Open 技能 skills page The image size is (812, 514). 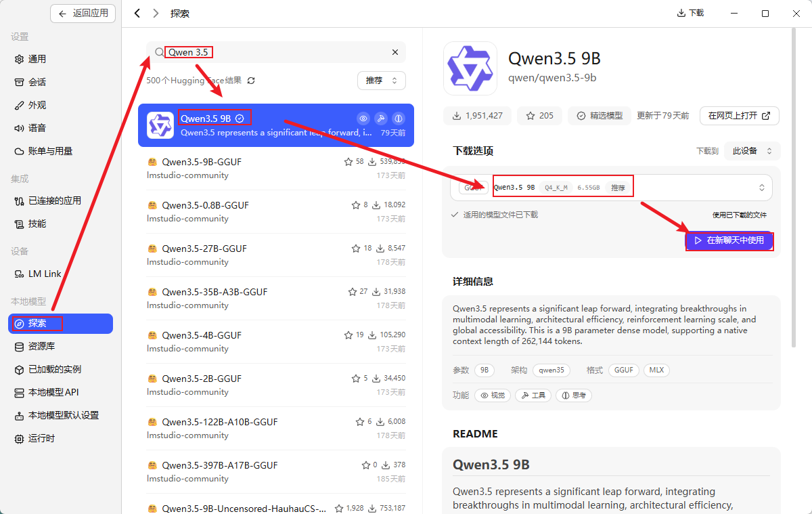click(61, 223)
